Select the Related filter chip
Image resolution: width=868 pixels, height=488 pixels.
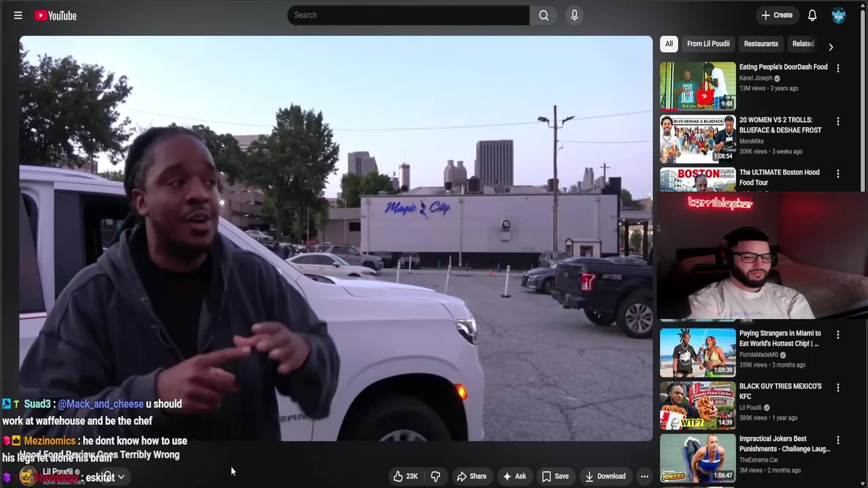[803, 43]
